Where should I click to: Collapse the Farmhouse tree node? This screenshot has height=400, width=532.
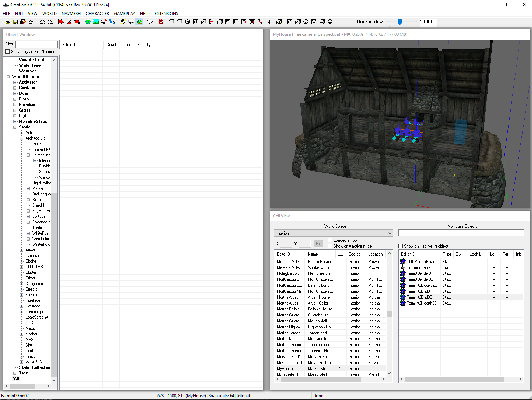point(28,155)
